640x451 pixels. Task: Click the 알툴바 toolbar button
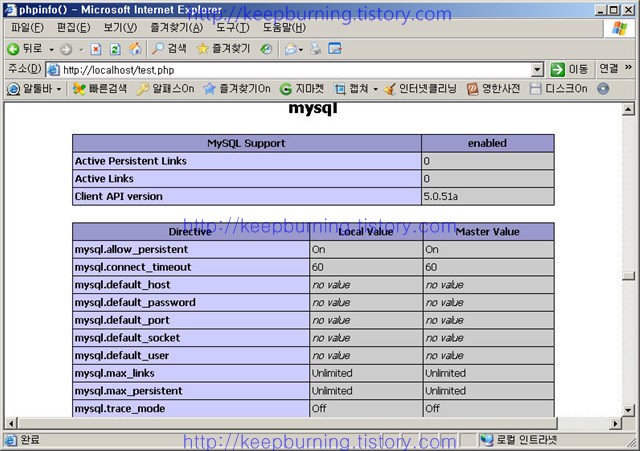29,89
